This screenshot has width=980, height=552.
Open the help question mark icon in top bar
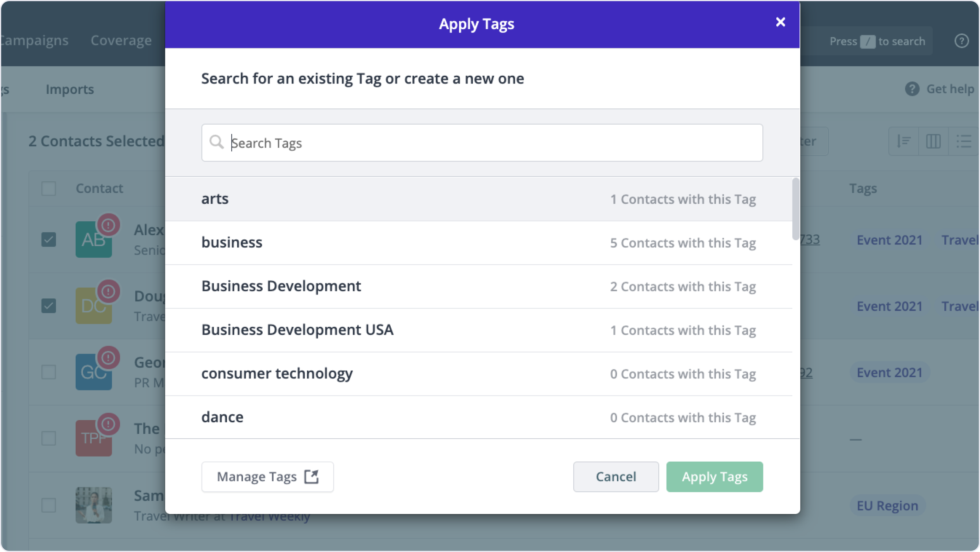pyautogui.click(x=961, y=41)
